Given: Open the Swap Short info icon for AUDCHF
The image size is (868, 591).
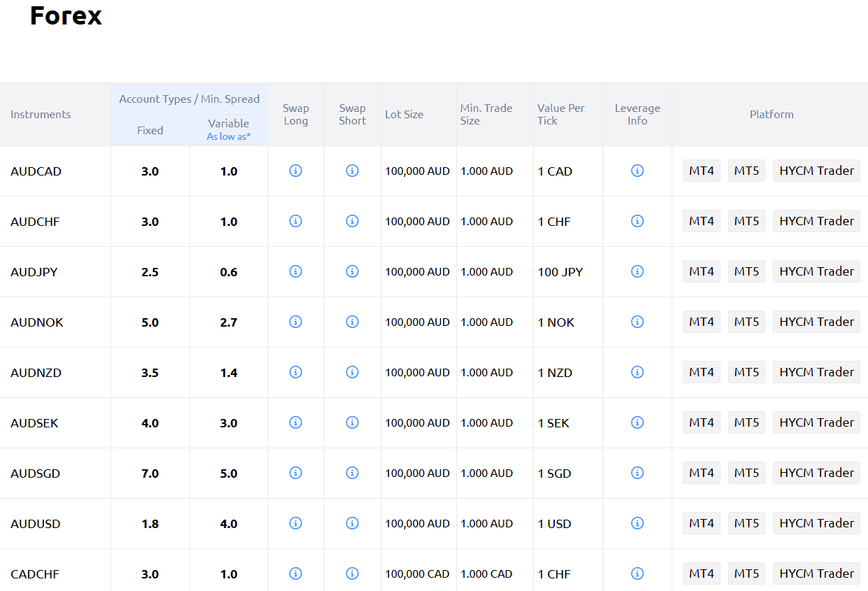Looking at the screenshot, I should [352, 221].
